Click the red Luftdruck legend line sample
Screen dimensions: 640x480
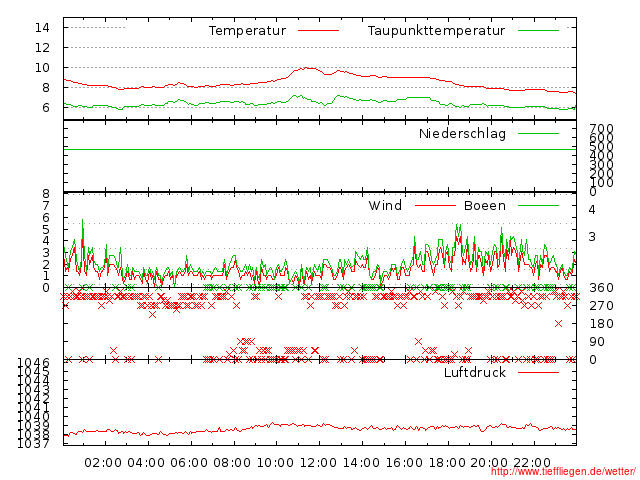pyautogui.click(x=538, y=372)
